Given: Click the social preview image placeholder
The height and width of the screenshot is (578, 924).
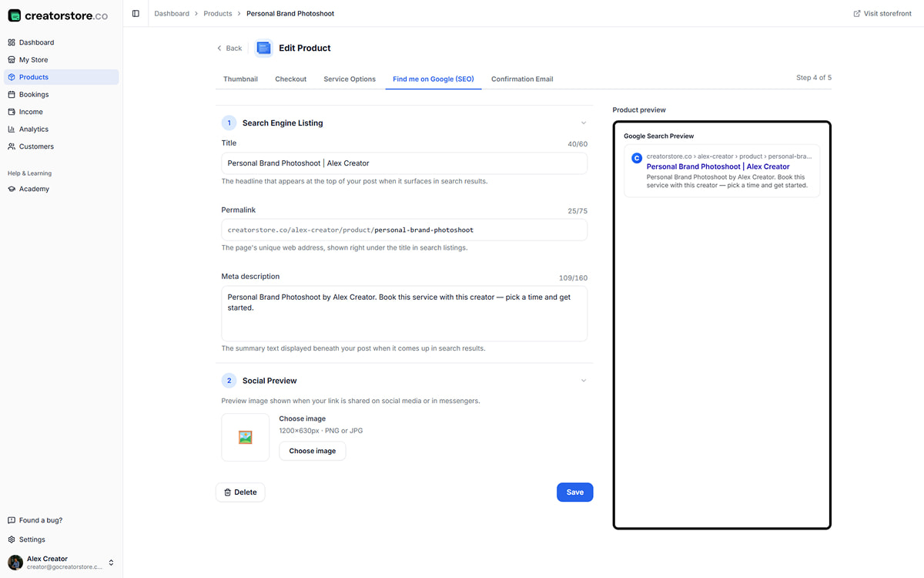Looking at the screenshot, I should [246, 437].
